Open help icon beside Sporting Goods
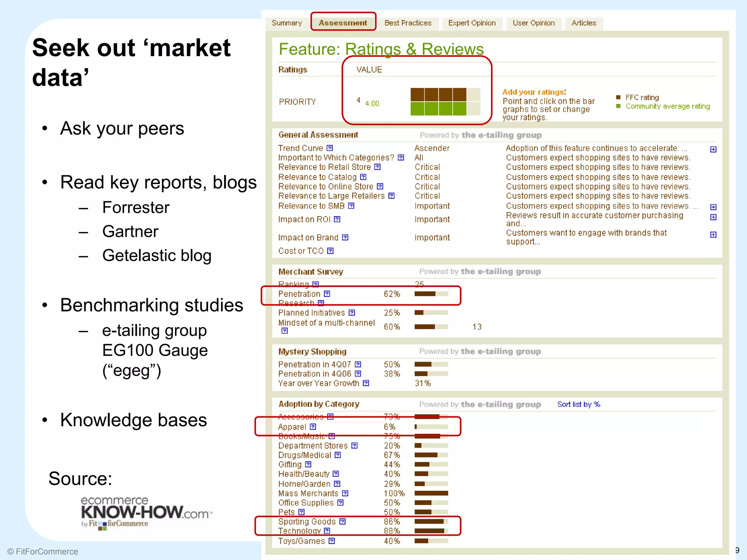The height and width of the screenshot is (560, 747). [342, 522]
